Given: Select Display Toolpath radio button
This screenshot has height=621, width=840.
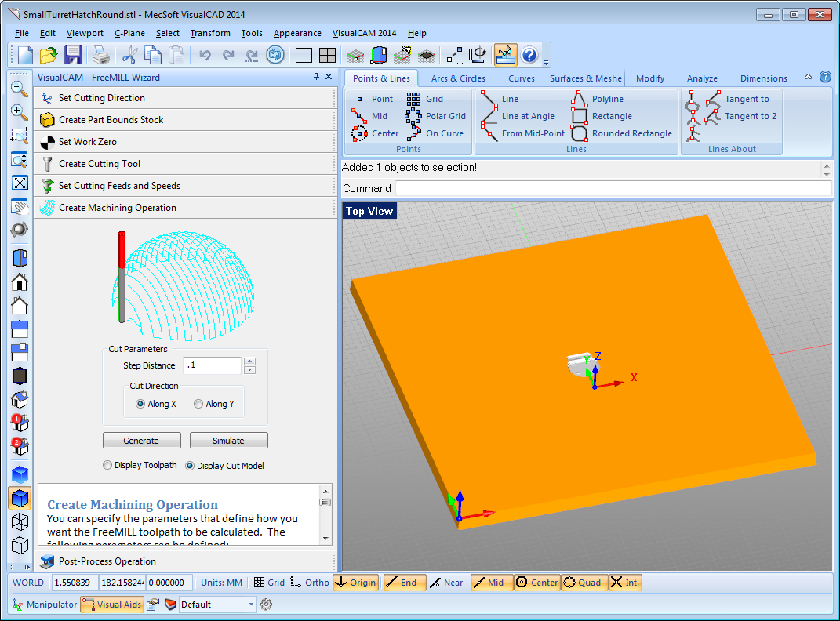Looking at the screenshot, I should [x=107, y=465].
